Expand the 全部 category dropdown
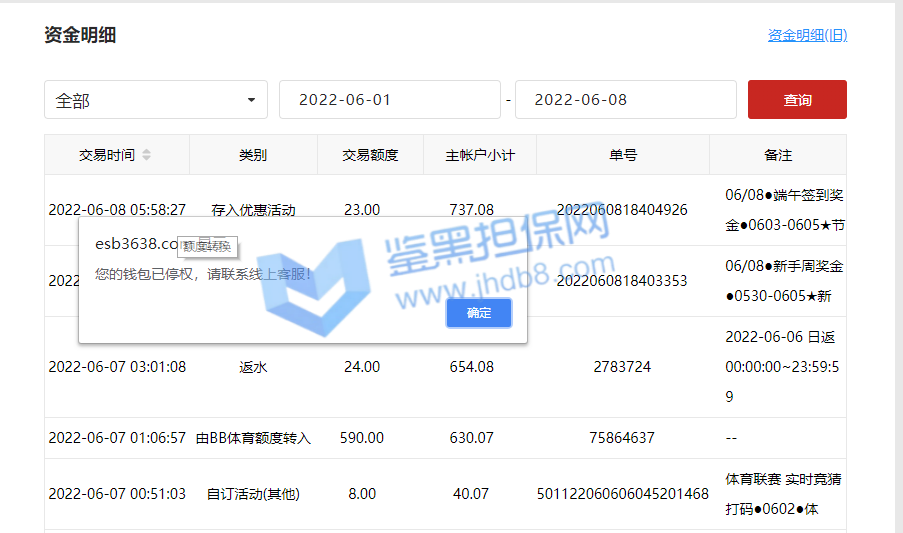Image resolution: width=903 pixels, height=533 pixels. coord(156,100)
